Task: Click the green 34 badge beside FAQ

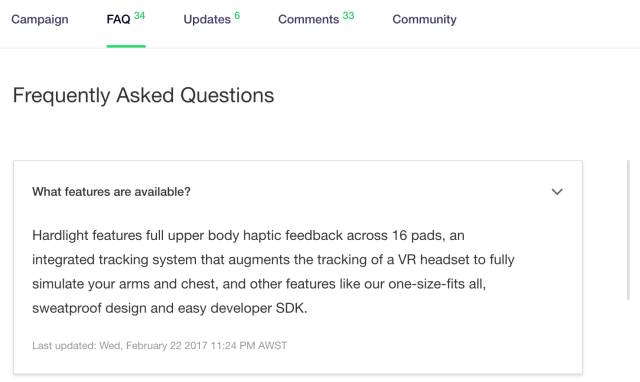Action: coord(140,16)
